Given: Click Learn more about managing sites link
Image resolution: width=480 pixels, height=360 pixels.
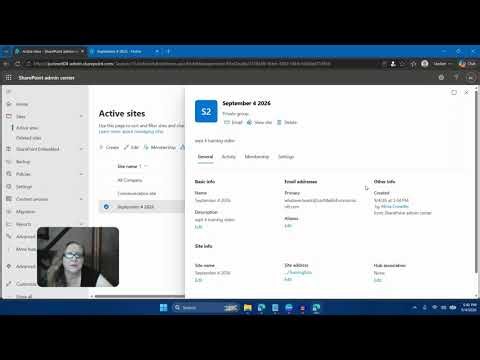Looking at the screenshot, I should tap(131, 132).
